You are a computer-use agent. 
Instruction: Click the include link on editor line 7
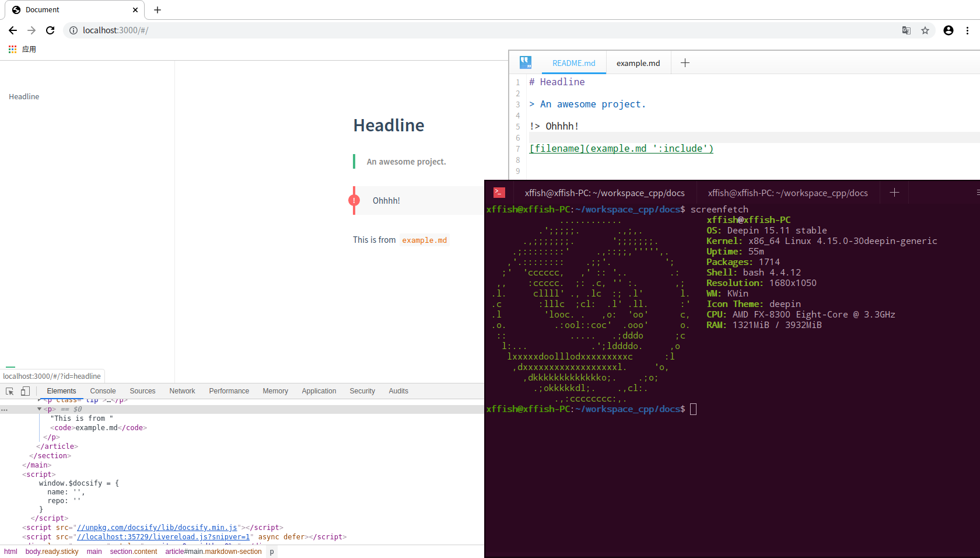coord(621,148)
